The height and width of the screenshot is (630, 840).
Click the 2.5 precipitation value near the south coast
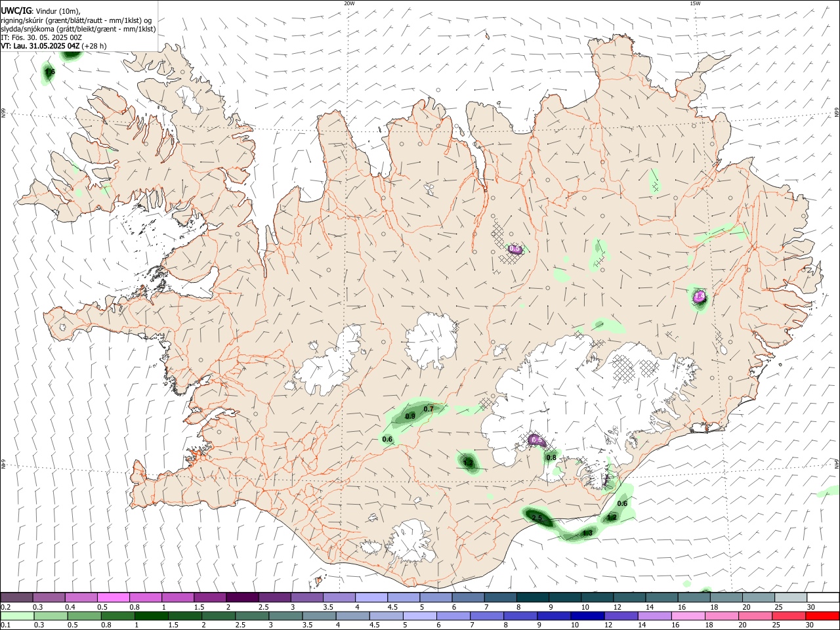[537, 518]
